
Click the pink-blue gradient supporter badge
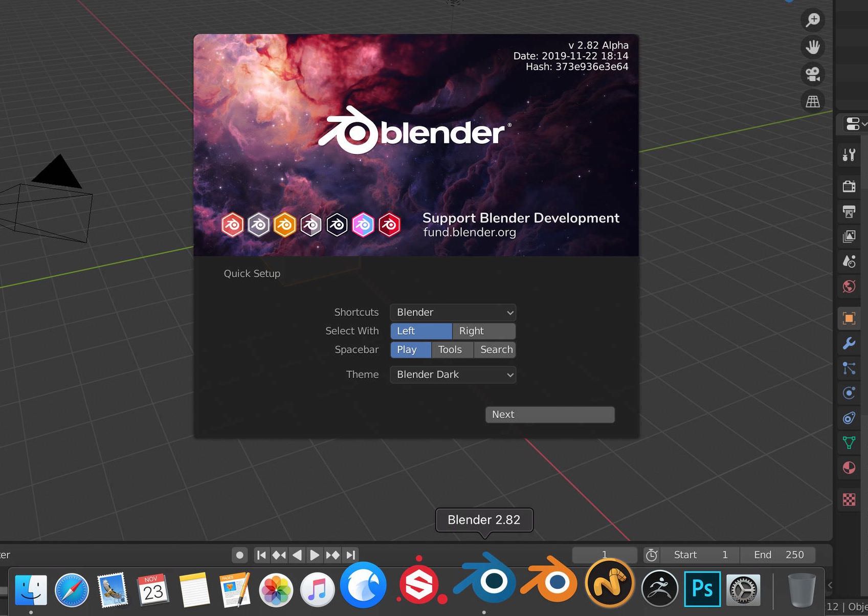point(363,225)
